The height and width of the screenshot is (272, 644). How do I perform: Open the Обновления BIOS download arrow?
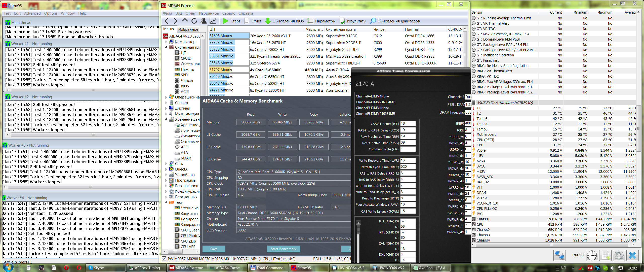coord(268,21)
